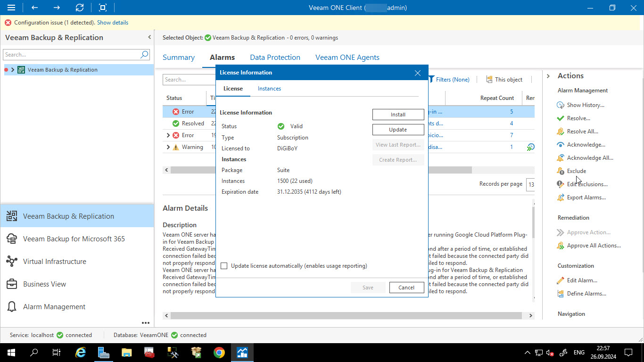
Task: Collapse the left inventory pane arrow
Action: (149, 37)
